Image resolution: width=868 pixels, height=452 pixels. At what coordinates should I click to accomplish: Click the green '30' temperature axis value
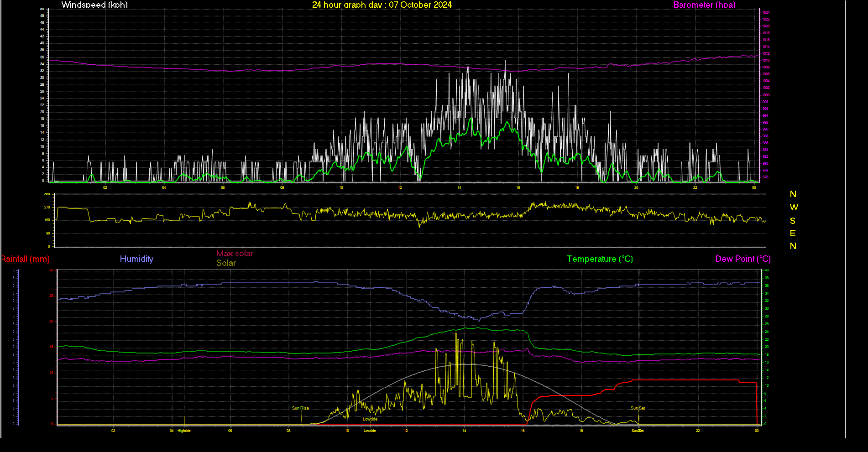click(767, 308)
